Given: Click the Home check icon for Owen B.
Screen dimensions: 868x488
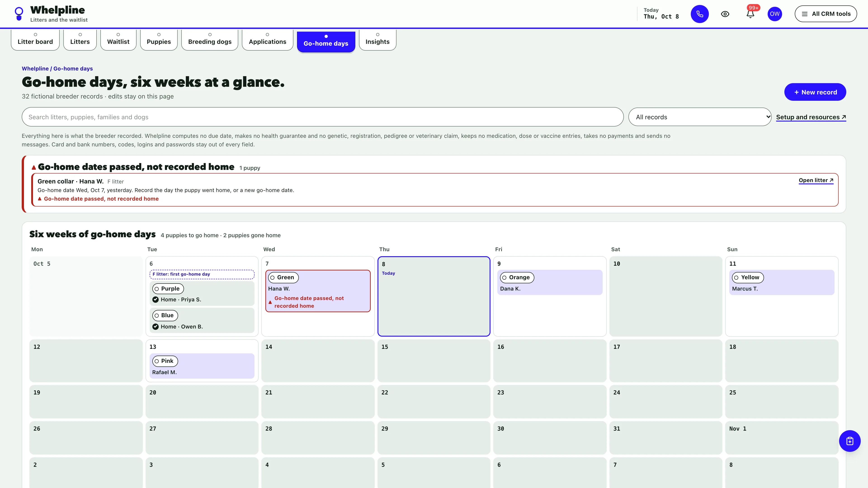Looking at the screenshot, I should click(155, 326).
